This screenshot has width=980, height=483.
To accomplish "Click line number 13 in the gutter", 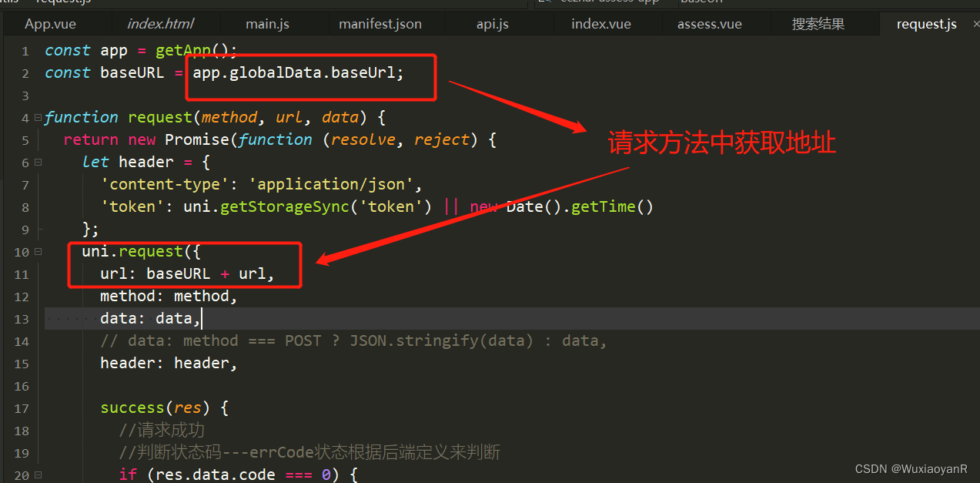I will point(22,317).
